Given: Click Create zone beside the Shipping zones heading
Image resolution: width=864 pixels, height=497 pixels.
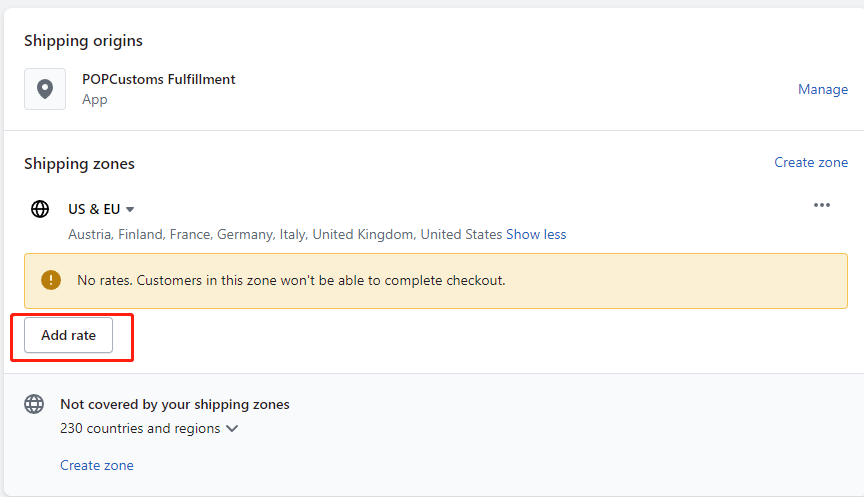Looking at the screenshot, I should pyautogui.click(x=811, y=163).
